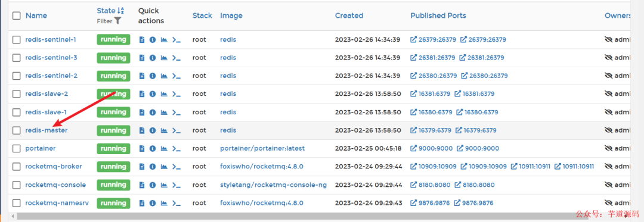
Task: Open stats chart icon for rocketmq-broker
Action: click(x=164, y=167)
